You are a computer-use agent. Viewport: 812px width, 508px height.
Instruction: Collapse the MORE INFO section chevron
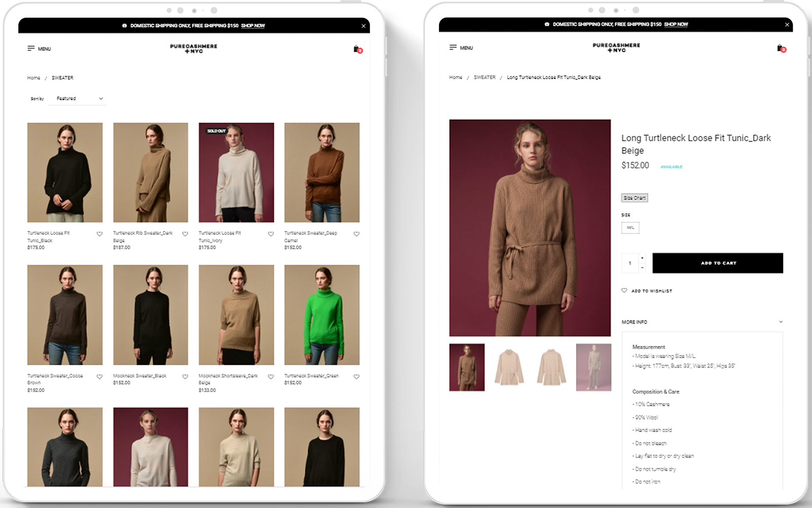(781, 322)
